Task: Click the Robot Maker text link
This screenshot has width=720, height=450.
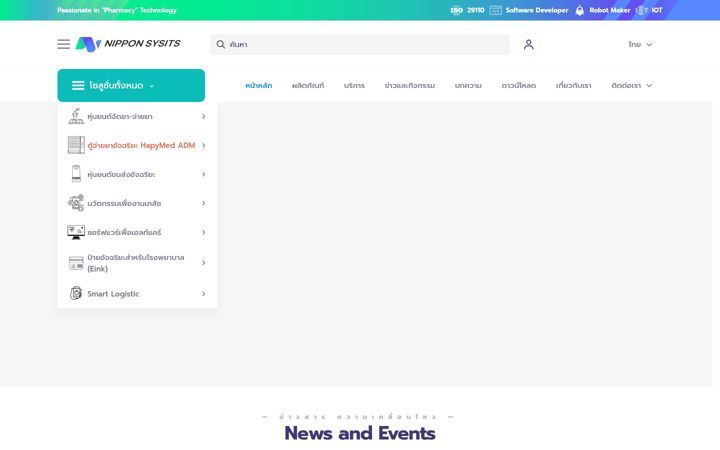Action: coord(610,10)
